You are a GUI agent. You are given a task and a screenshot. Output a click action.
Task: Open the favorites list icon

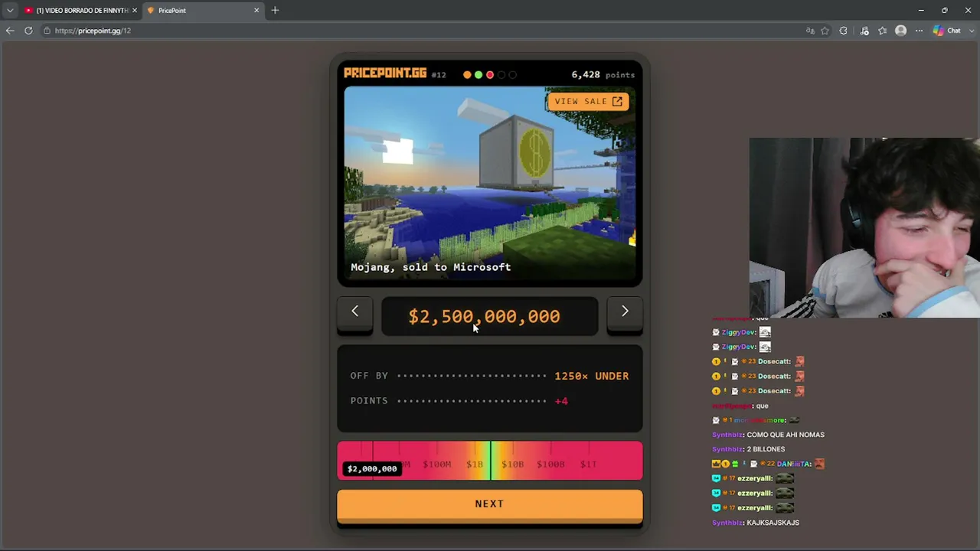coord(882,31)
